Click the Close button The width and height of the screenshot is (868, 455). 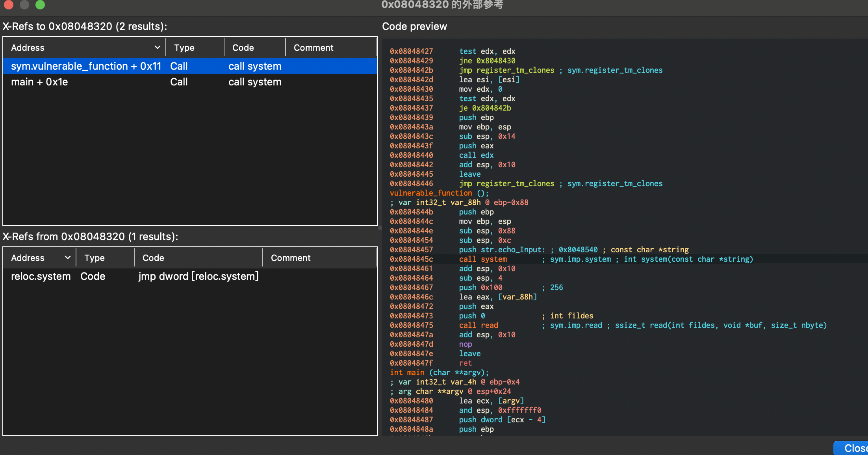[x=853, y=448]
